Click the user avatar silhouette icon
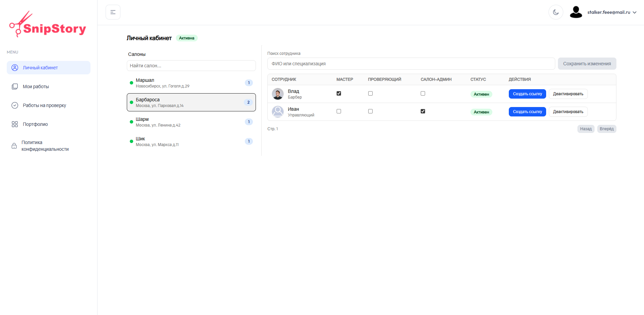This screenshot has height=315, width=644. point(576,12)
